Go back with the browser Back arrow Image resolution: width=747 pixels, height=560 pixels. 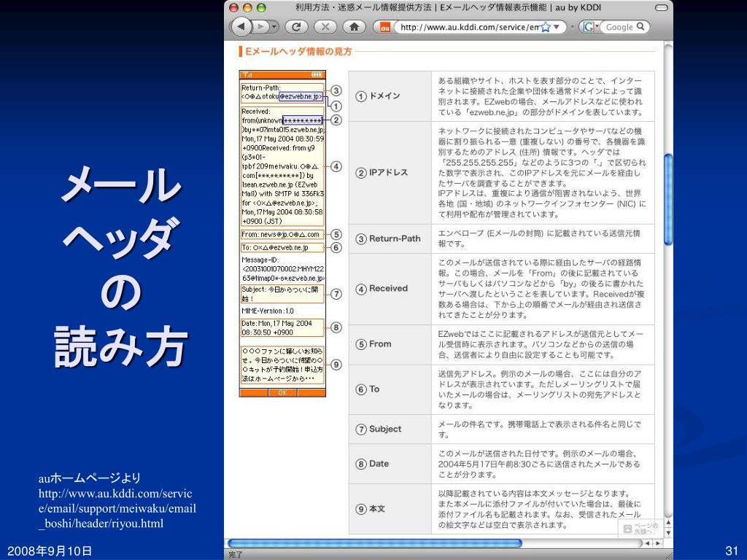coord(241,27)
